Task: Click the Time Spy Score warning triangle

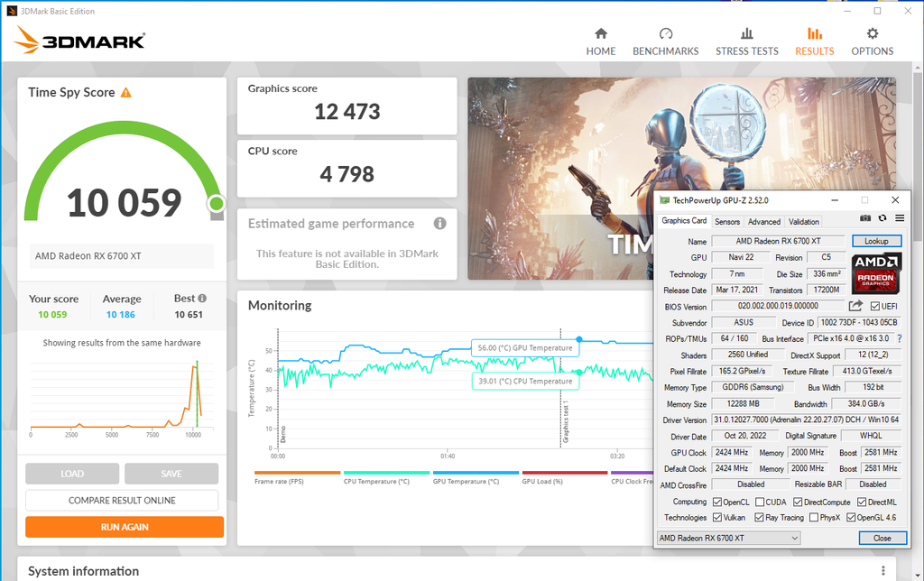Action: (x=126, y=93)
